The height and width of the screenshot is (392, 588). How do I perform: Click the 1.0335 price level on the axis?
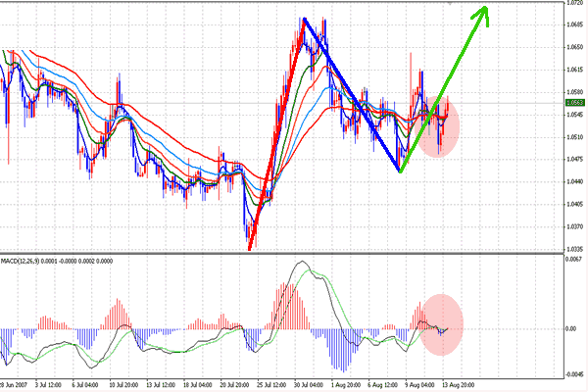tap(575, 249)
